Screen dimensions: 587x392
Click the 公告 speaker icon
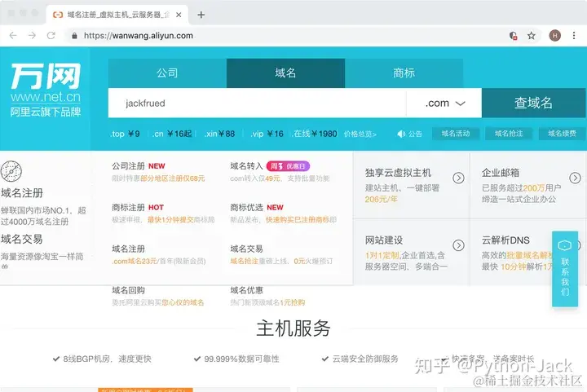(401, 134)
